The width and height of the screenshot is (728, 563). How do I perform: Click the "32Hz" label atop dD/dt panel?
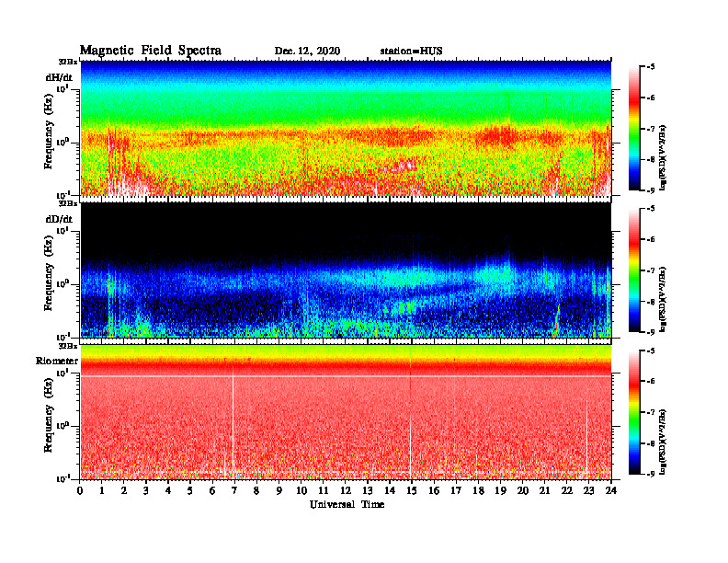pyautogui.click(x=68, y=203)
